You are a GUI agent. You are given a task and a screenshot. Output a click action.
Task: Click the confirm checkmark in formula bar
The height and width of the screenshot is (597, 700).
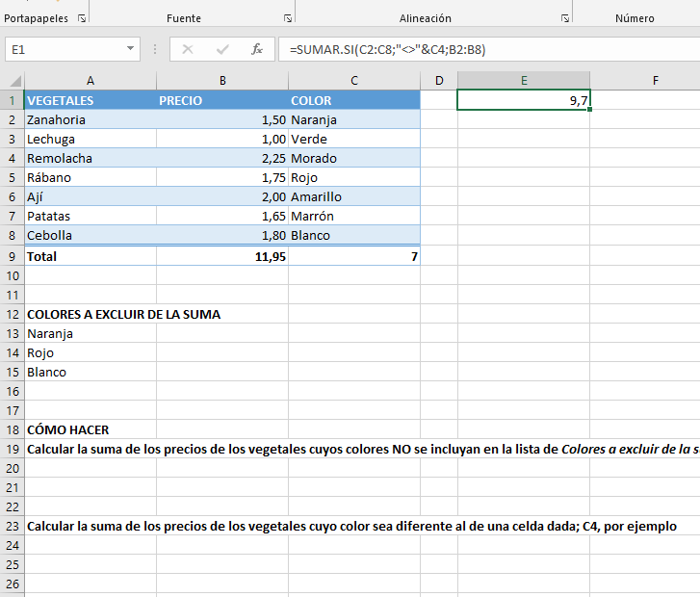coord(222,49)
